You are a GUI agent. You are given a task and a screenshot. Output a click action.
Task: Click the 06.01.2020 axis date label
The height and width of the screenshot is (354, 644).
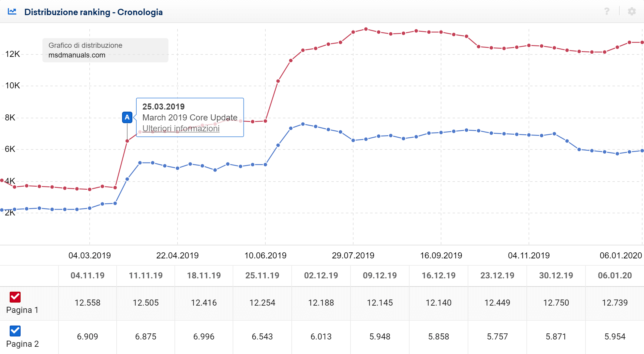(621, 255)
